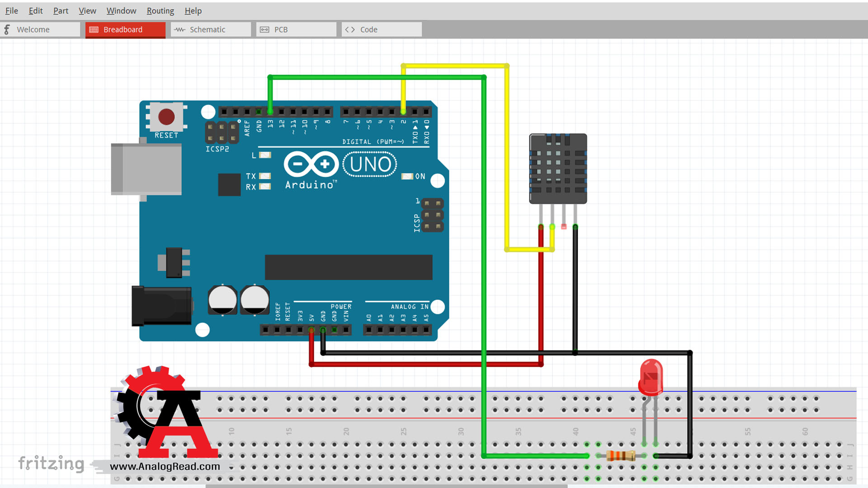The image size is (868, 488).
Task: Switch to the Breadboard tab
Action: (125, 29)
